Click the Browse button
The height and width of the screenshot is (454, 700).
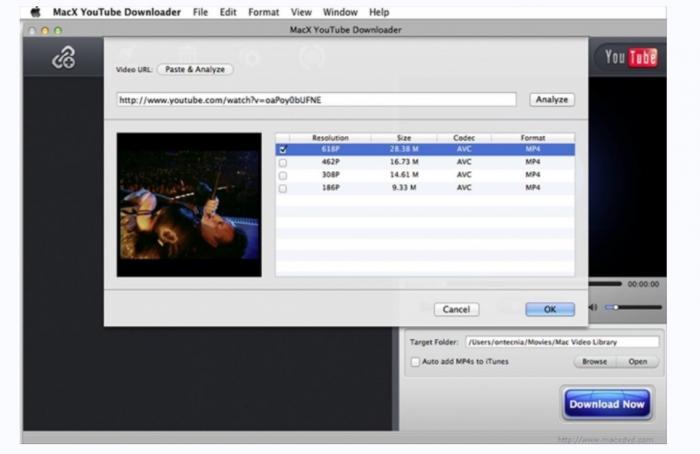[594, 362]
